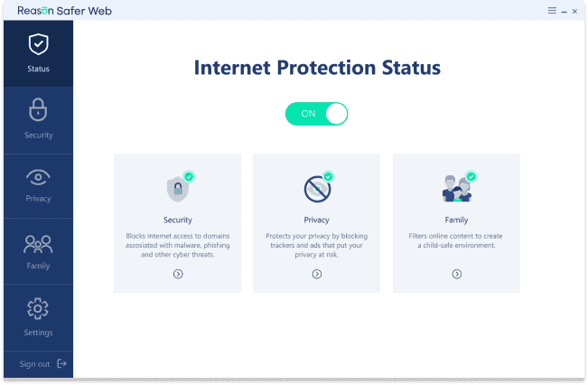Open the Settings gear in sidebar
This screenshot has height=385, width=588.
click(x=38, y=308)
